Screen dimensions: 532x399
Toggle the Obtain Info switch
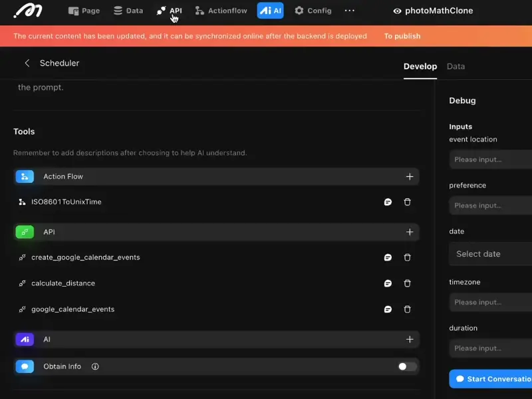(407, 366)
